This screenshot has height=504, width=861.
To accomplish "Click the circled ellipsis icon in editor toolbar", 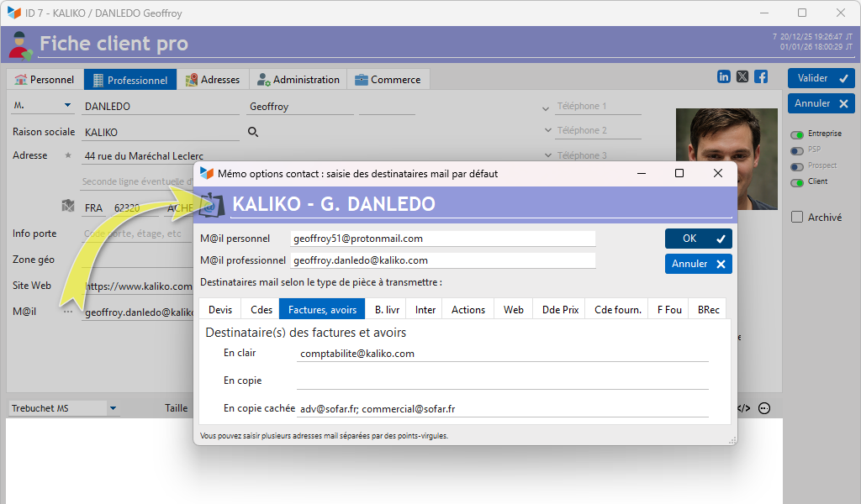I will 764,408.
